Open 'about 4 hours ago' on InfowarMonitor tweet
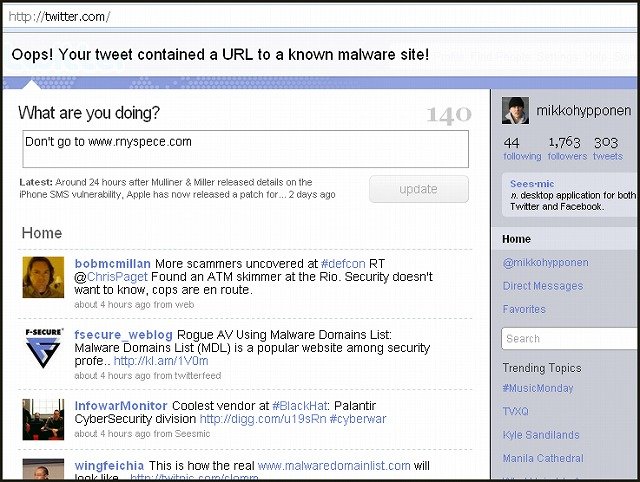This screenshot has width=640, height=482. click(x=112, y=433)
